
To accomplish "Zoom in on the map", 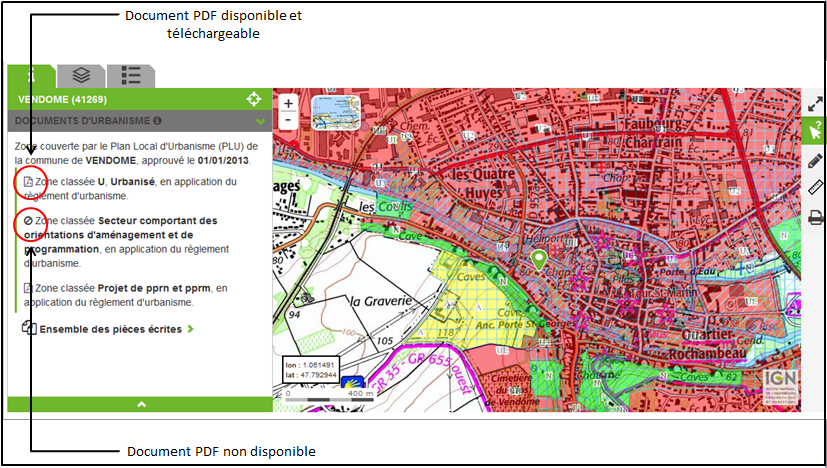I will (x=288, y=103).
